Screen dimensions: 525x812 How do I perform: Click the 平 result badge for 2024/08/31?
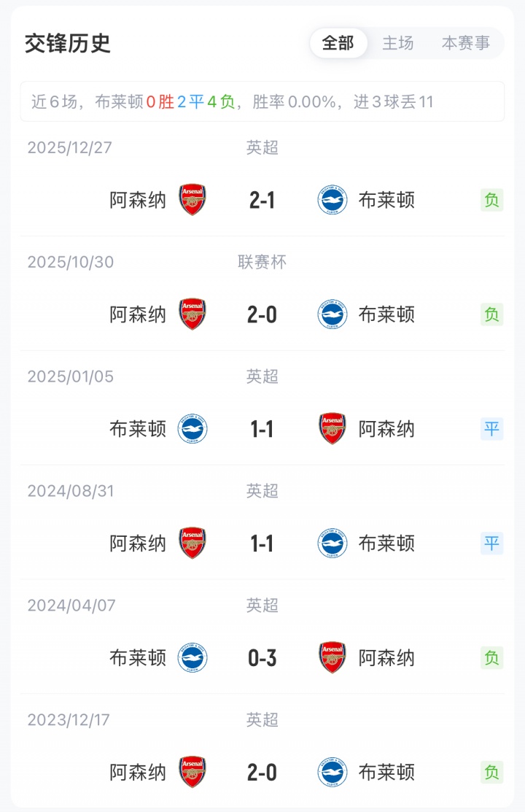click(x=492, y=544)
